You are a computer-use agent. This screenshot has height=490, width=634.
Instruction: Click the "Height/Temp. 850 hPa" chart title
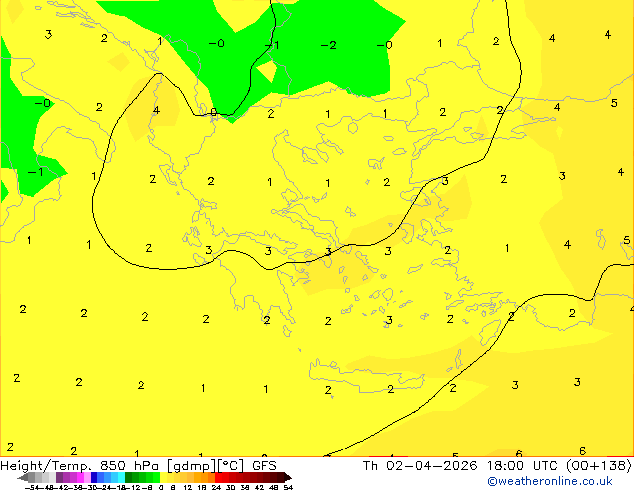(x=80, y=466)
